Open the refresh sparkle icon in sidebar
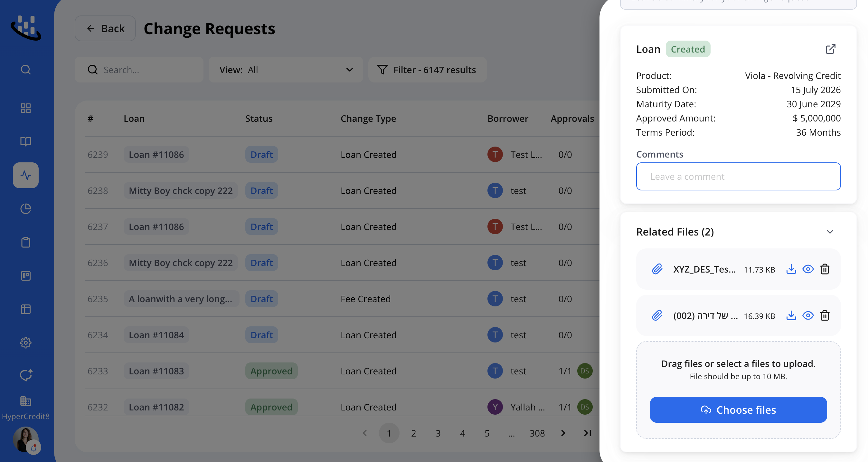 click(x=26, y=375)
